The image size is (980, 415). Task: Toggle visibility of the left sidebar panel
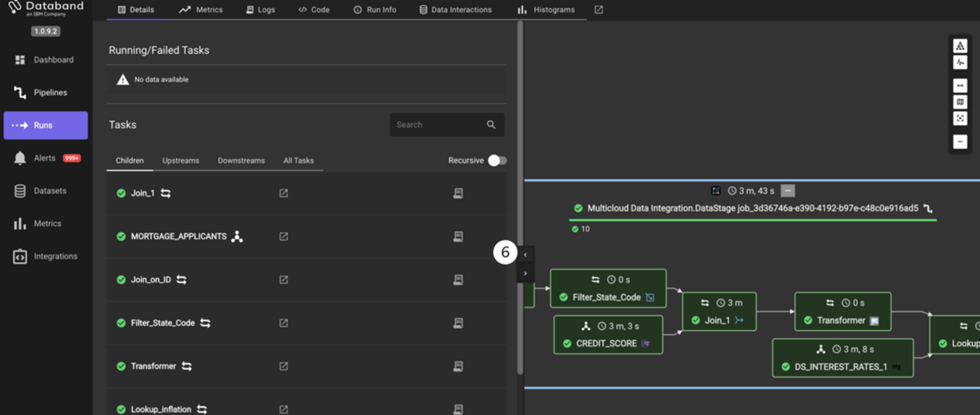click(x=526, y=253)
